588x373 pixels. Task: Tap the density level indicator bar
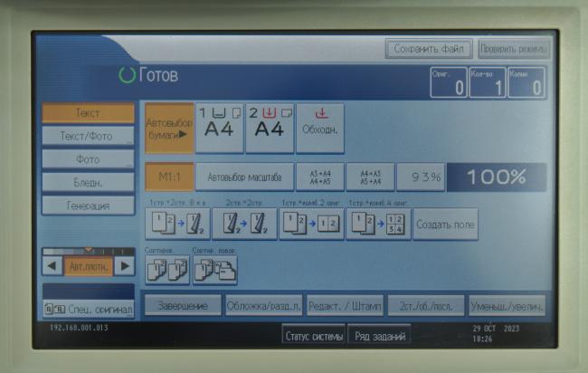[89, 251]
